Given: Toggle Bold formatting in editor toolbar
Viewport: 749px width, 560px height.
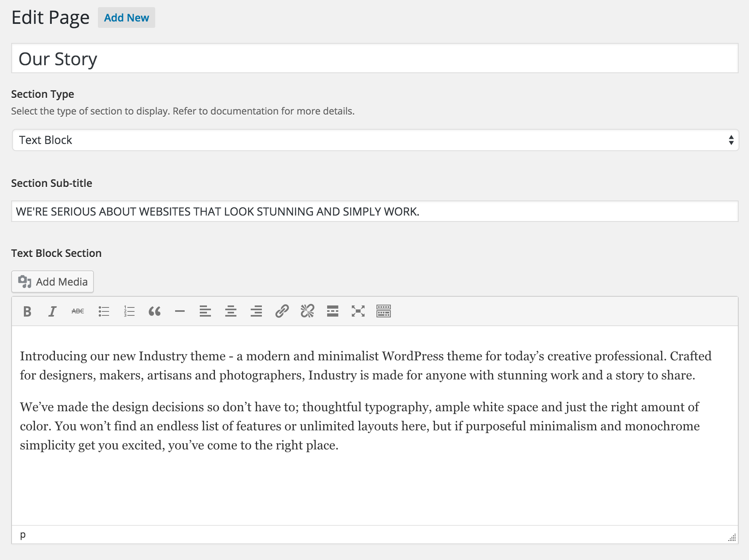Looking at the screenshot, I should pos(27,311).
